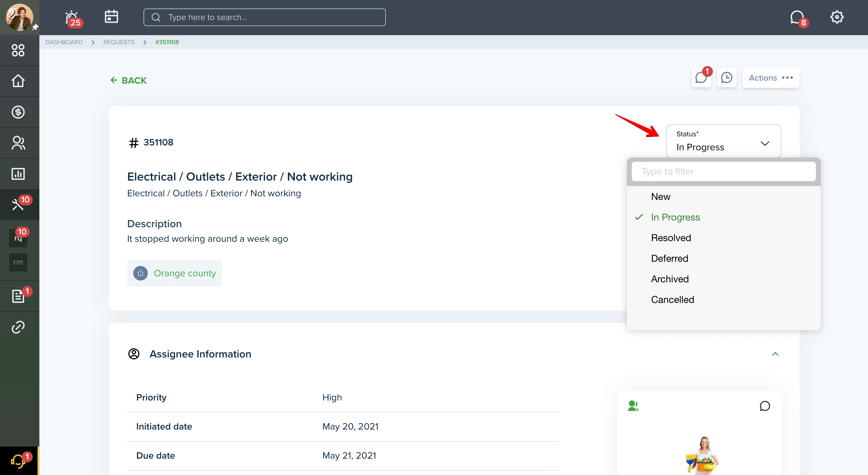
Task: Click the Assignee Information user icon
Action: pos(134,354)
